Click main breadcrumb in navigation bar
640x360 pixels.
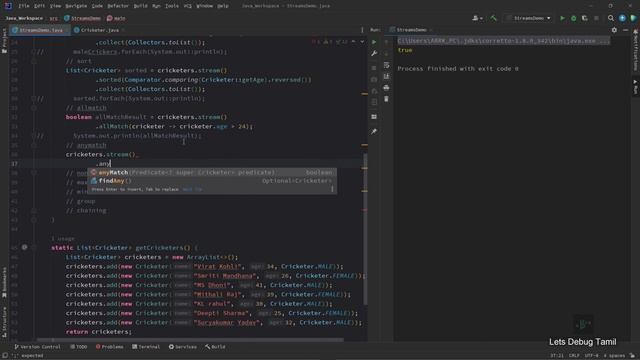(116, 18)
